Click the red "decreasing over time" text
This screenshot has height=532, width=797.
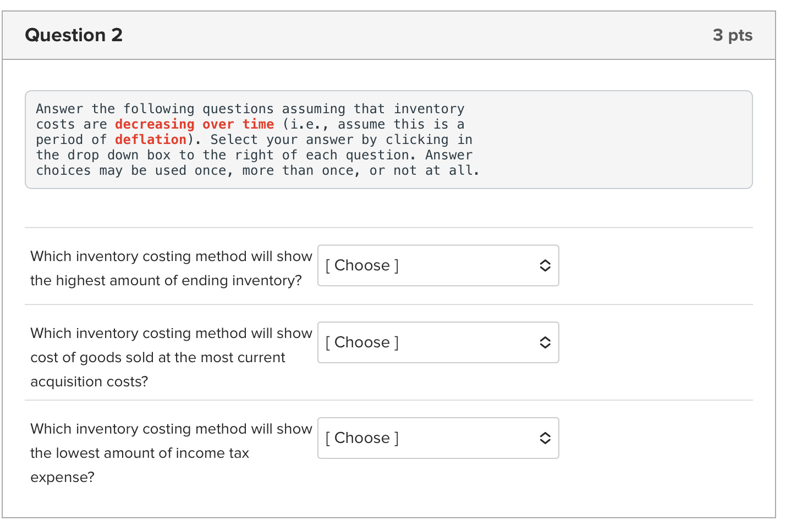(194, 124)
